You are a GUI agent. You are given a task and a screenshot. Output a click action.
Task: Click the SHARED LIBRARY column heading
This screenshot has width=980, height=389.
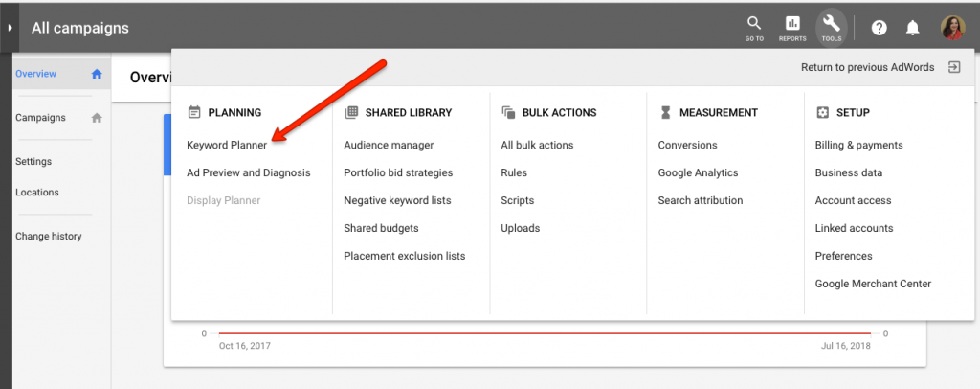[x=409, y=112]
